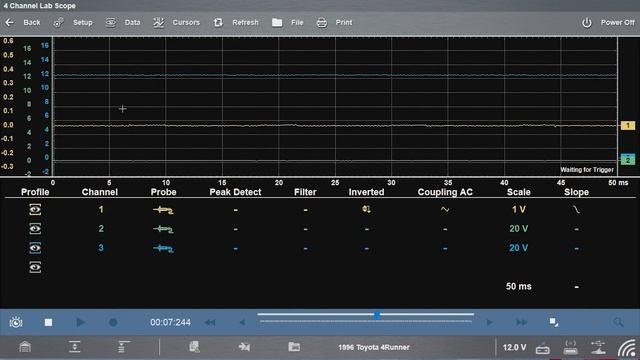This screenshot has height=360, width=640.
Task: Toggle visibility of the fourth channel profile
Action: (35, 267)
